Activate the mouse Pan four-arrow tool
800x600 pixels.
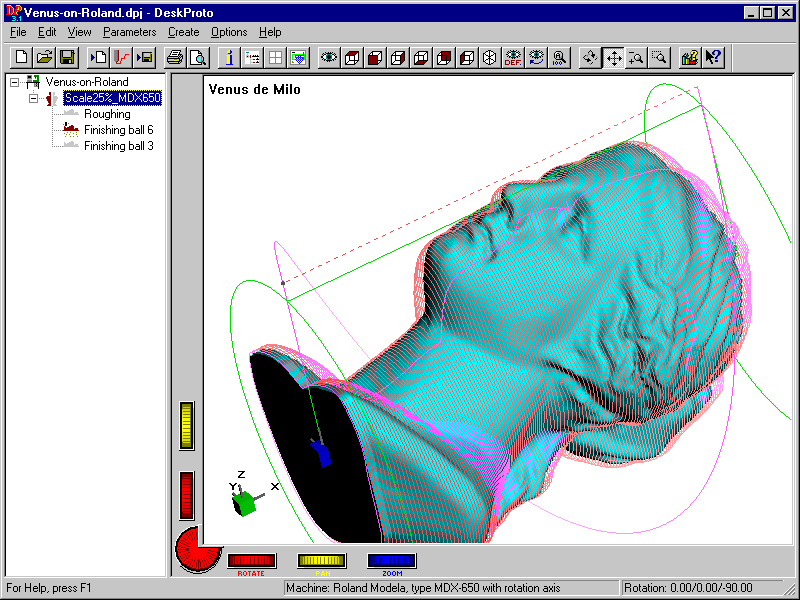(x=613, y=57)
